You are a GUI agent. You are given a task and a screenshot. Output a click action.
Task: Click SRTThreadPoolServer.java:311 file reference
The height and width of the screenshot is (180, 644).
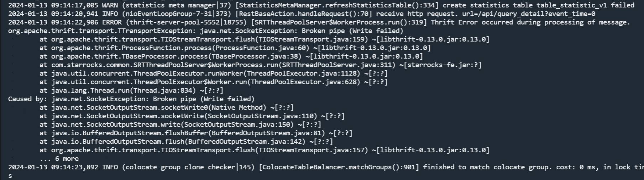tap(337, 65)
